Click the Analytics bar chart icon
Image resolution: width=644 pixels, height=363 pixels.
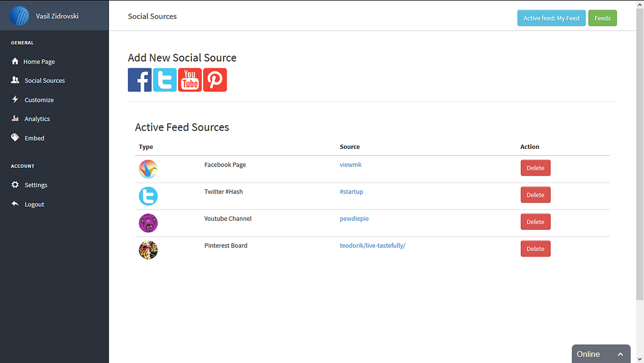(15, 119)
